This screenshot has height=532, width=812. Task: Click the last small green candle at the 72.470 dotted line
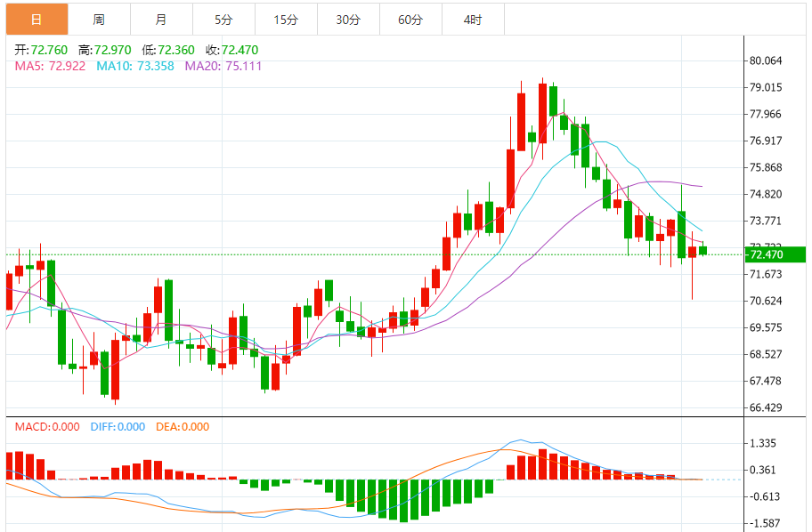(702, 251)
